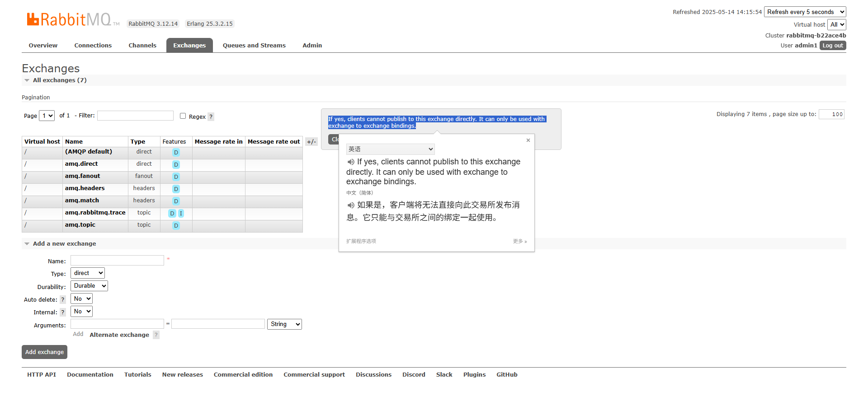This screenshot has width=868, height=415.
Task: Open the argument type String dropdown
Action: point(285,324)
